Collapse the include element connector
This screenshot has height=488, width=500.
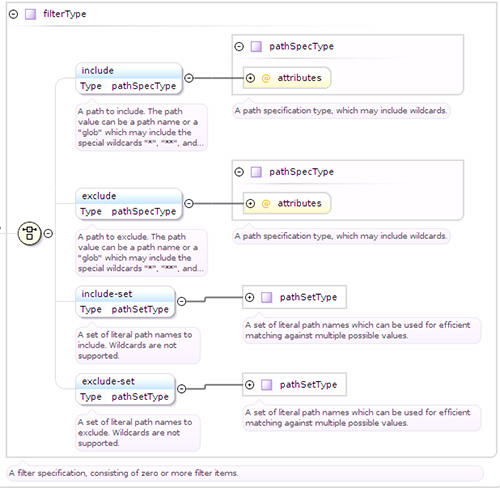tap(189, 78)
